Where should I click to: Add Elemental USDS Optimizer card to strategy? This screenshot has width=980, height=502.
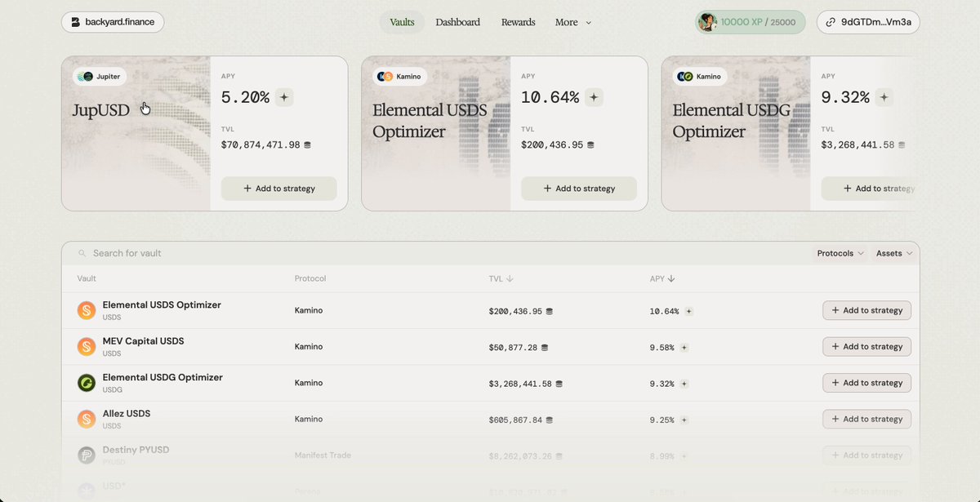point(579,189)
